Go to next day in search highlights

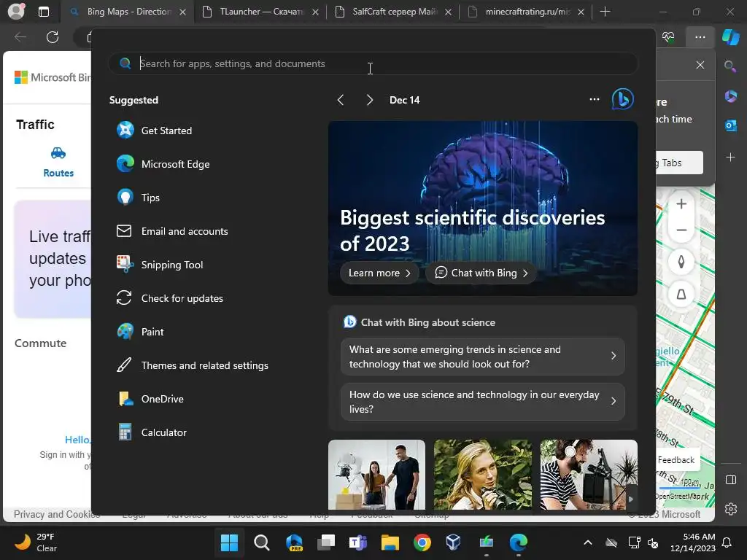click(370, 100)
